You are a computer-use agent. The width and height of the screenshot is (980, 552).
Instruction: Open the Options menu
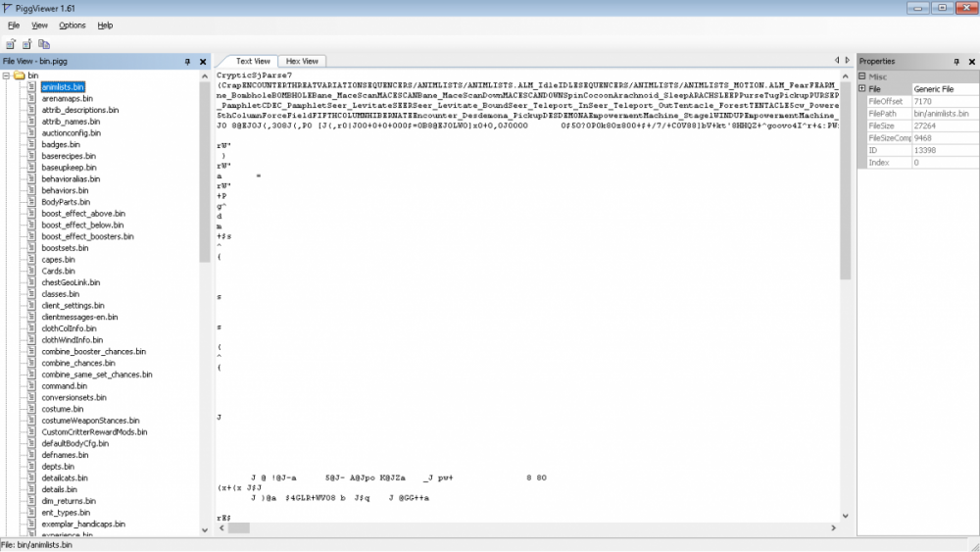(x=72, y=25)
